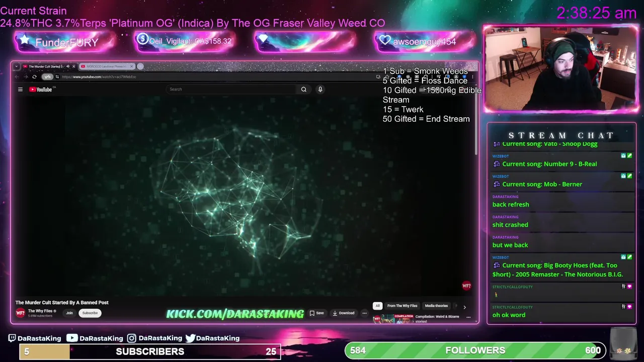This screenshot has height=362, width=644.
Task: Show more filter chips with right arrow
Action: (464, 306)
